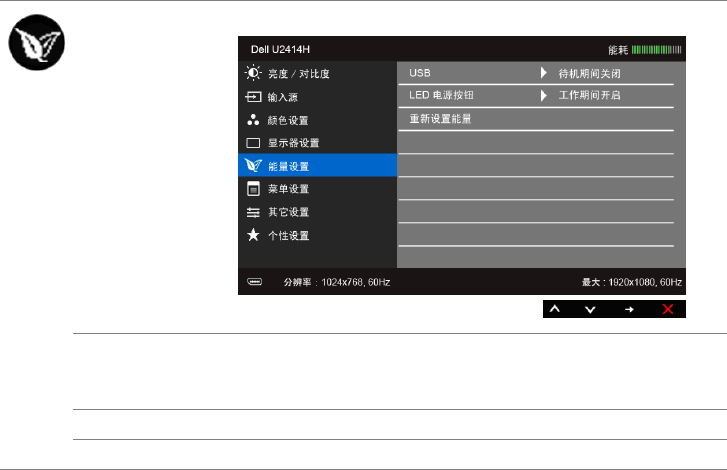Select the highlighted 能量设置 menu item
727x470 pixels.
(x=318, y=165)
